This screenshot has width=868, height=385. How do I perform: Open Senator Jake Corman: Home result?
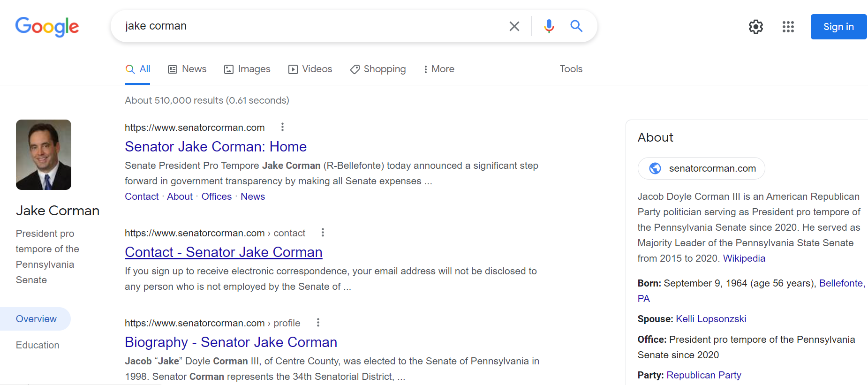(216, 147)
